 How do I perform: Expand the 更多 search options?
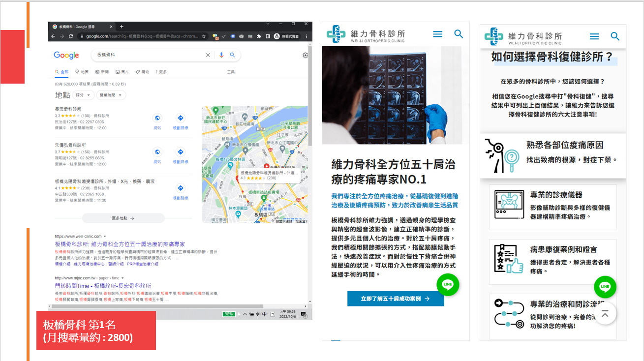161,72
